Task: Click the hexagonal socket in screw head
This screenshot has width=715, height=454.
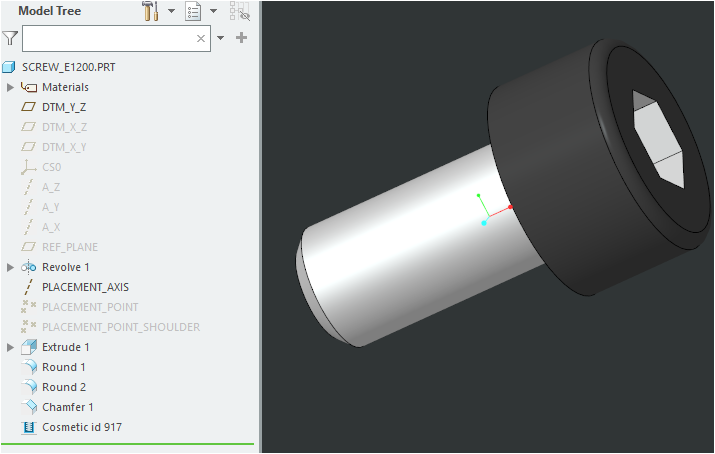Action: click(658, 139)
